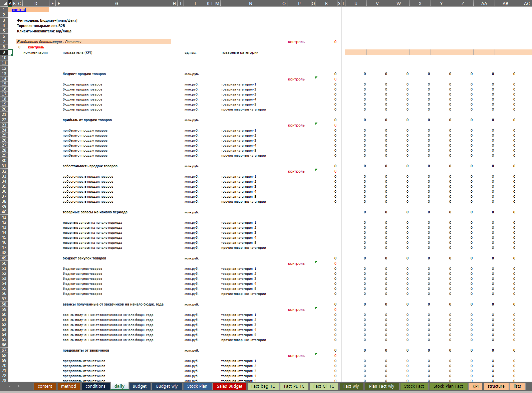Image resolution: width=532 pixels, height=393 pixels.
Task: Select the 'прибыль от продаж товаров' heading in row 22
Action: [87, 120]
